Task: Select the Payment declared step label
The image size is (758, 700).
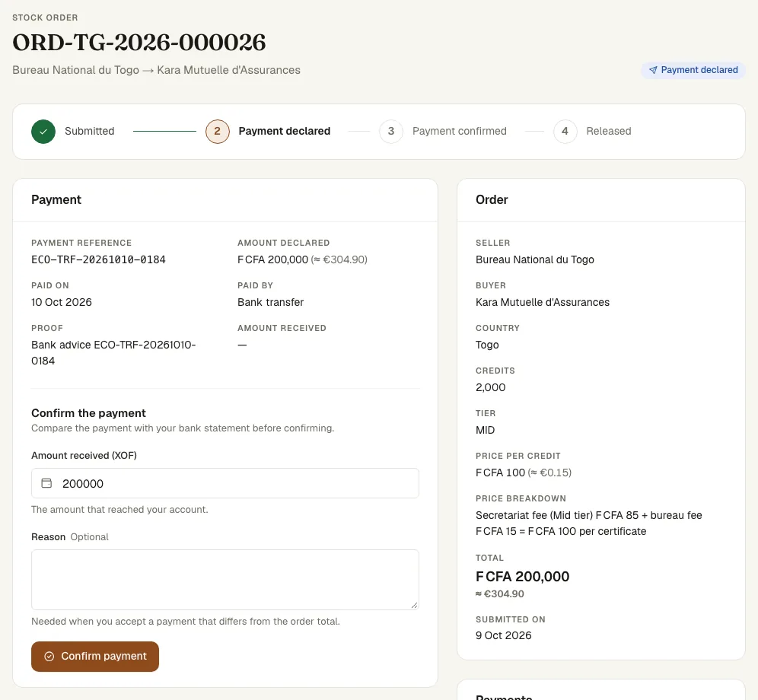Action: [x=285, y=131]
